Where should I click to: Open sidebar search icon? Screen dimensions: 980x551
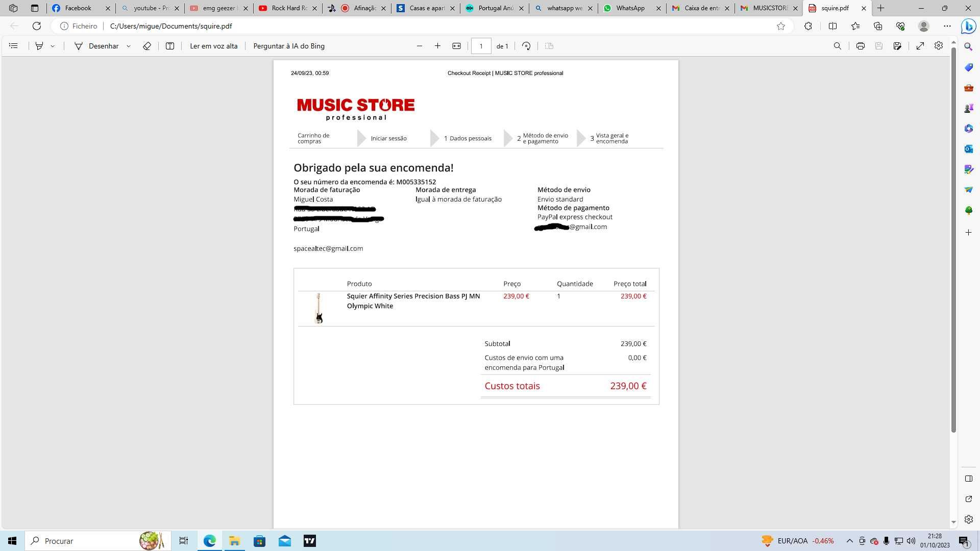[968, 46]
